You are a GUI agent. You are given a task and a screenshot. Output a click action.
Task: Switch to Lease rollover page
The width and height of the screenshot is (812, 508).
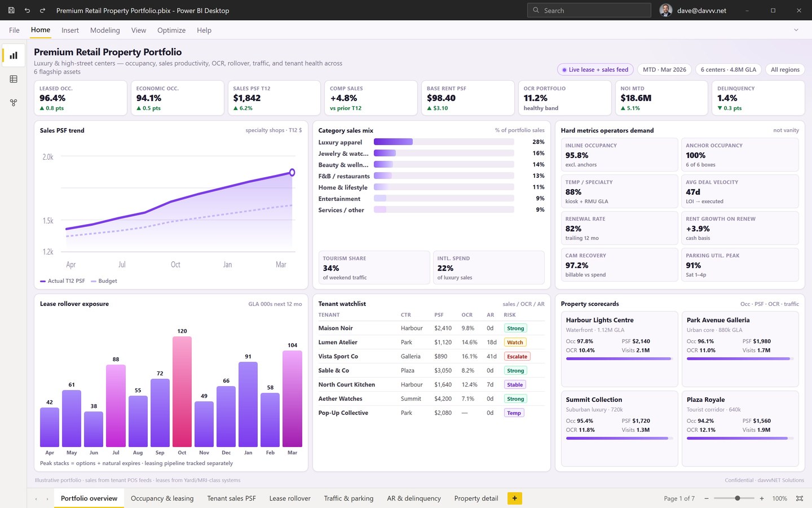click(x=290, y=498)
